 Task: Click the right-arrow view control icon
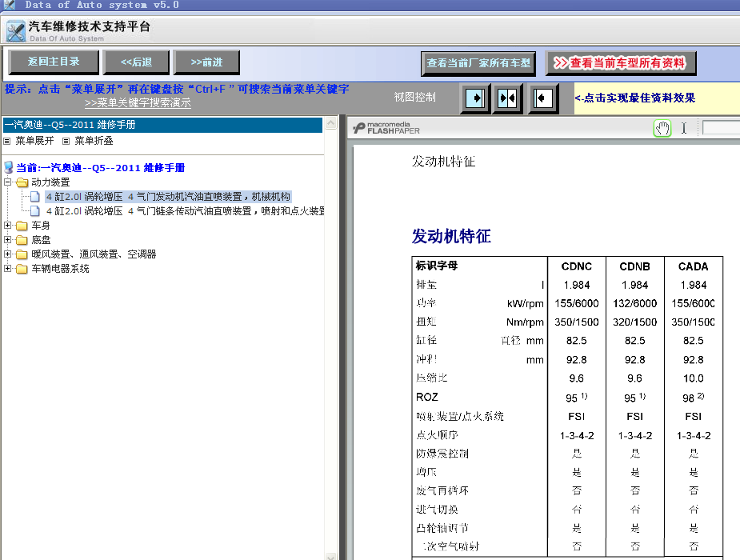pos(475,98)
